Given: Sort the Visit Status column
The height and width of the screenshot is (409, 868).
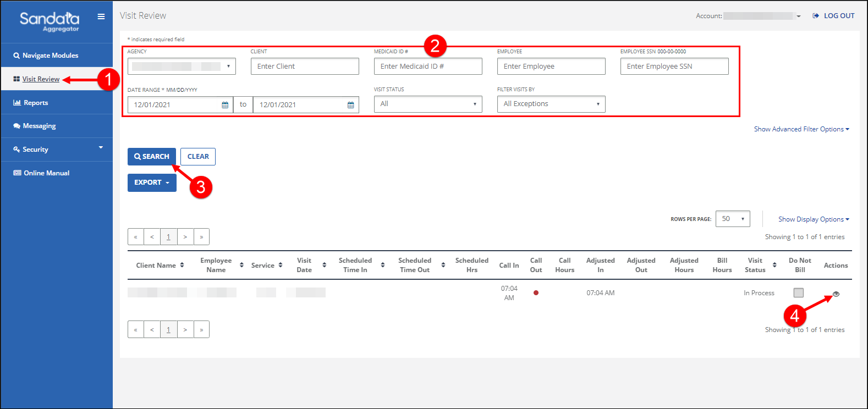Looking at the screenshot, I should pos(774,266).
